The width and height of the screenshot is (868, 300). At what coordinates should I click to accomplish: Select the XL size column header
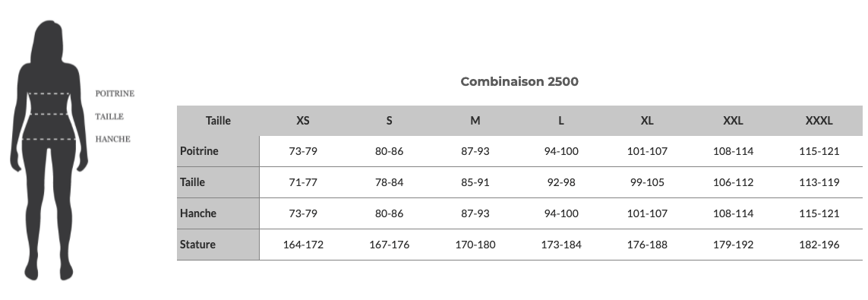click(647, 121)
